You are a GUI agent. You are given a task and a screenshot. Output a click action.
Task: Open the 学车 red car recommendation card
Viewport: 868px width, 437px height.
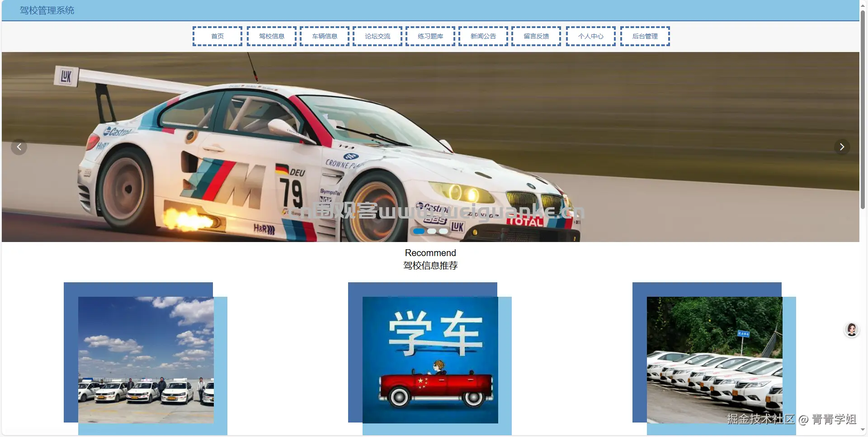430,360
